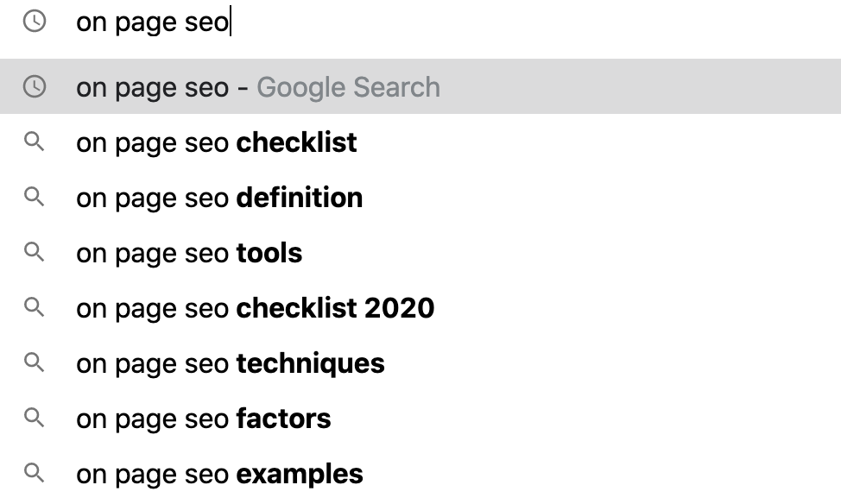Click magnifier icon for 'tools' suggestion
The image size is (841, 504).
point(34,253)
